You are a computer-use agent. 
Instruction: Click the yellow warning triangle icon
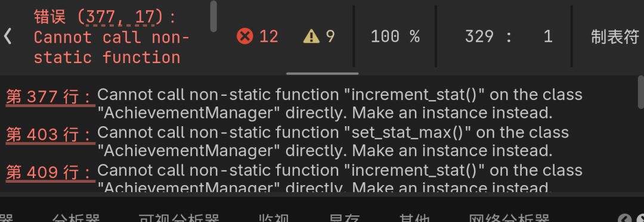[311, 37]
